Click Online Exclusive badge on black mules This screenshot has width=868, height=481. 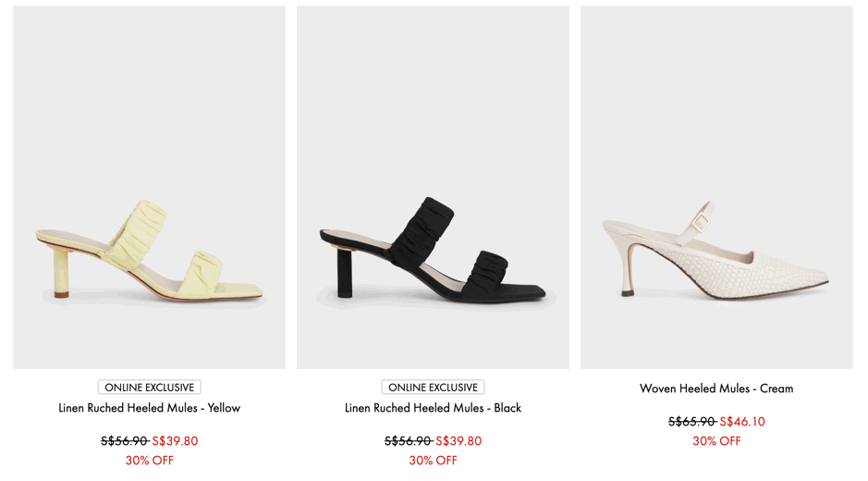(x=433, y=388)
